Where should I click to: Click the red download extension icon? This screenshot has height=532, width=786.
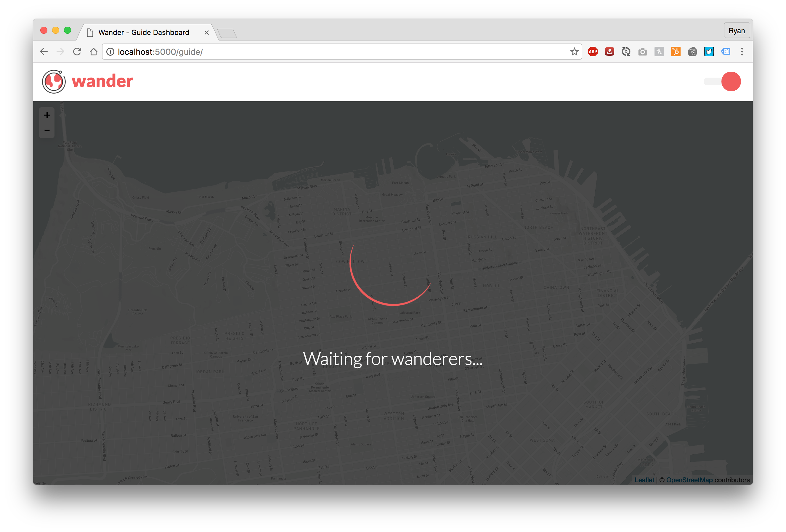[x=609, y=52]
